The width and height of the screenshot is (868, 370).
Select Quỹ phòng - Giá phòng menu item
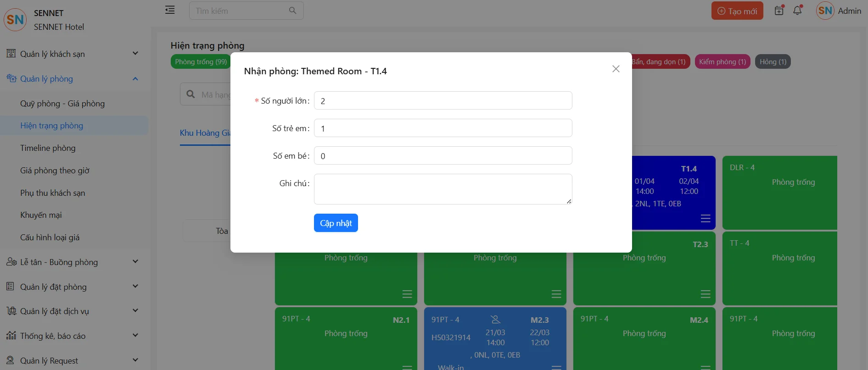(x=62, y=104)
